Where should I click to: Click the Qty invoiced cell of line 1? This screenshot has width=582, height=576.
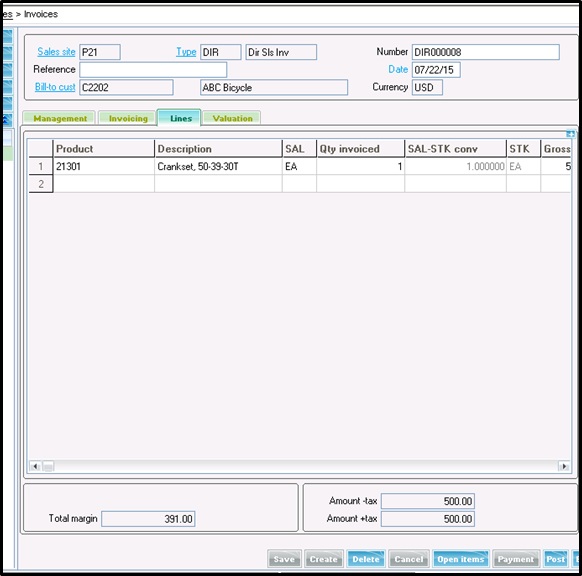(x=360, y=166)
